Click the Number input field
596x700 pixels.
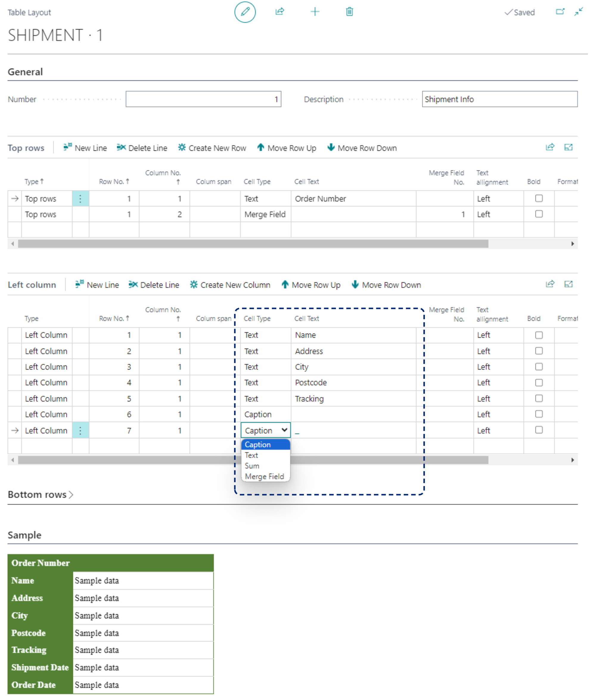[204, 99]
